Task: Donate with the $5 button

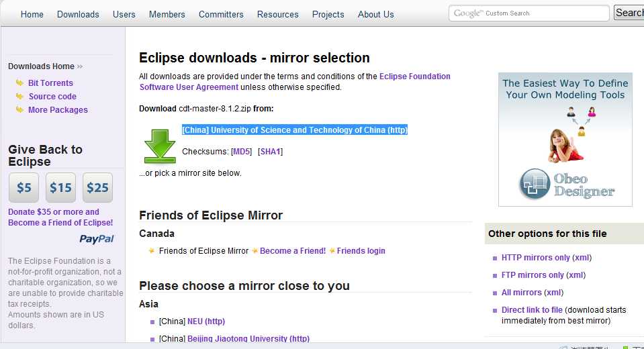Action: (x=24, y=188)
